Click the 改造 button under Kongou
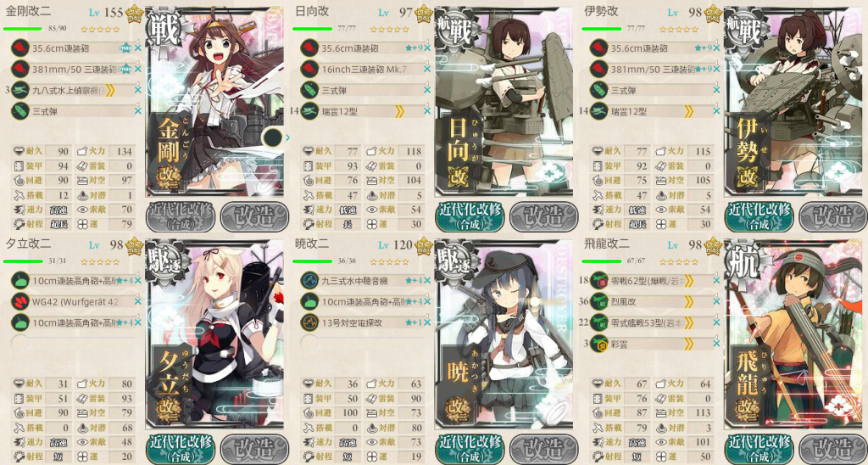 254,216
